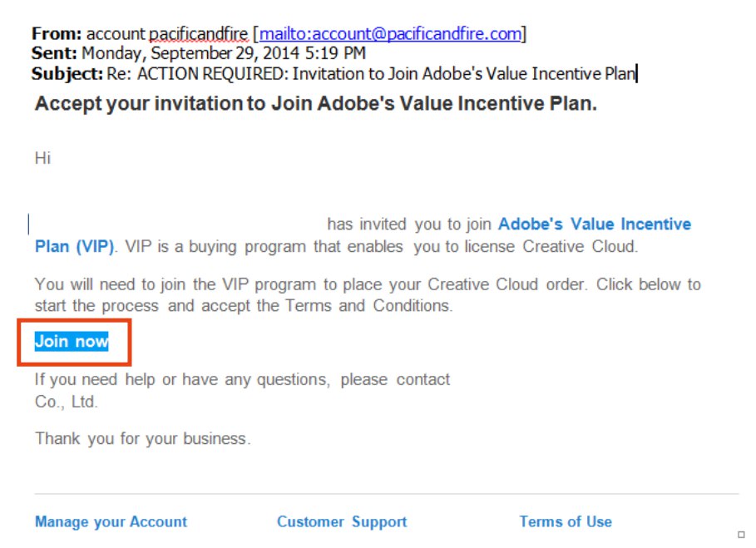Click the Plan (VIP) link text
Screen dimensions: 756x548
74,246
